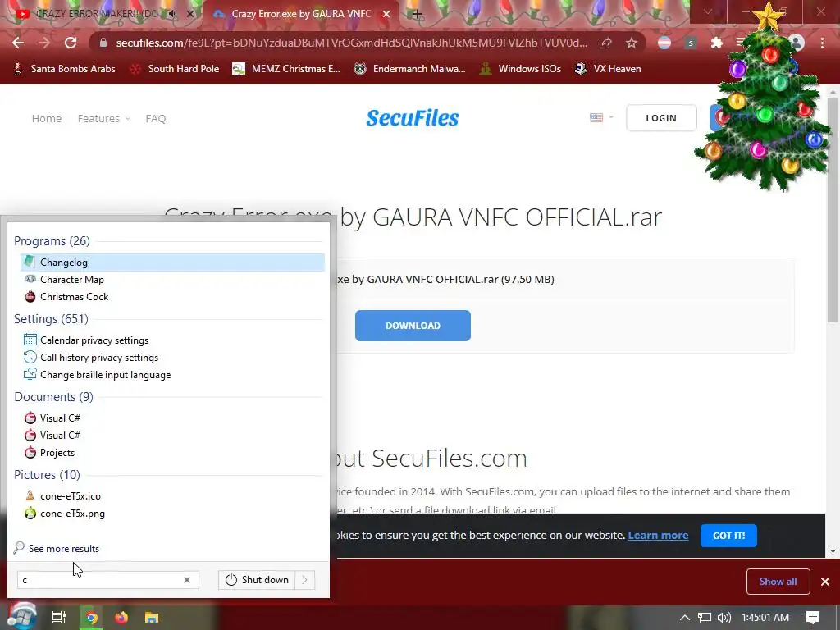The image size is (840, 630).
Task: Launch Firefox from the taskbar
Action: pyautogui.click(x=121, y=618)
